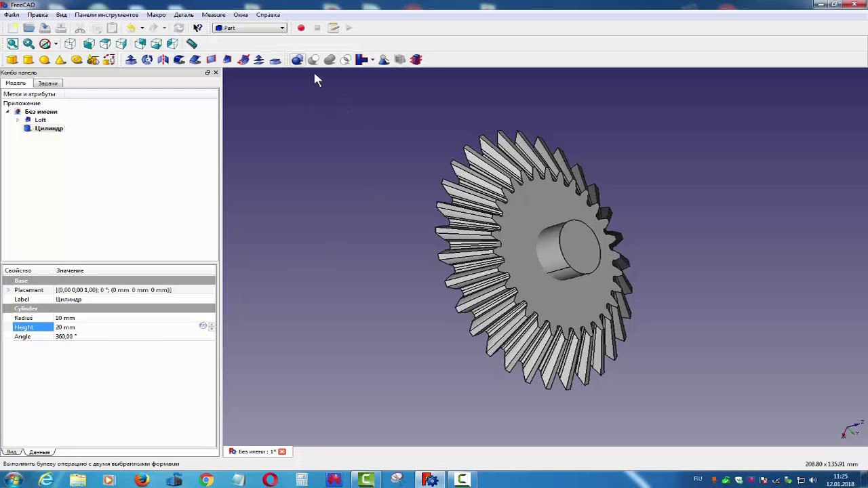Click the Revolve tool icon

147,60
